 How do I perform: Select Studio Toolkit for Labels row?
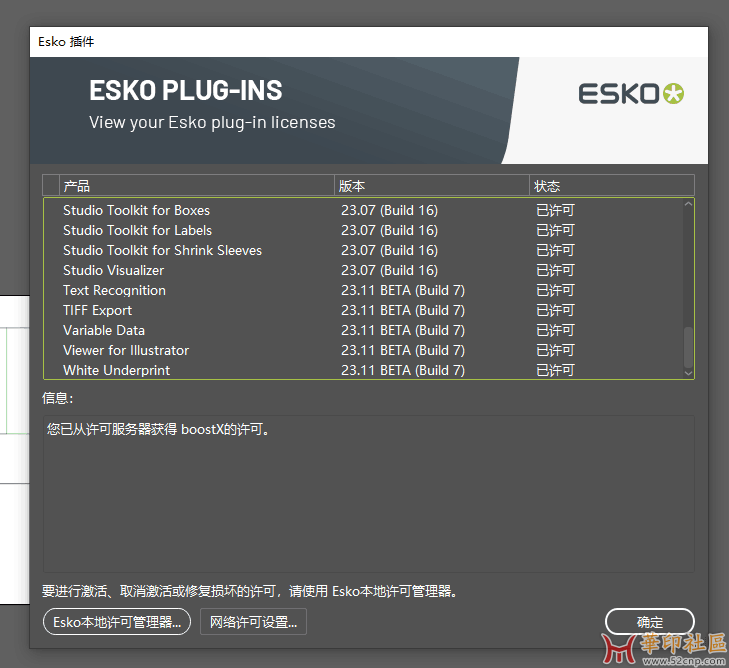[x=364, y=230]
